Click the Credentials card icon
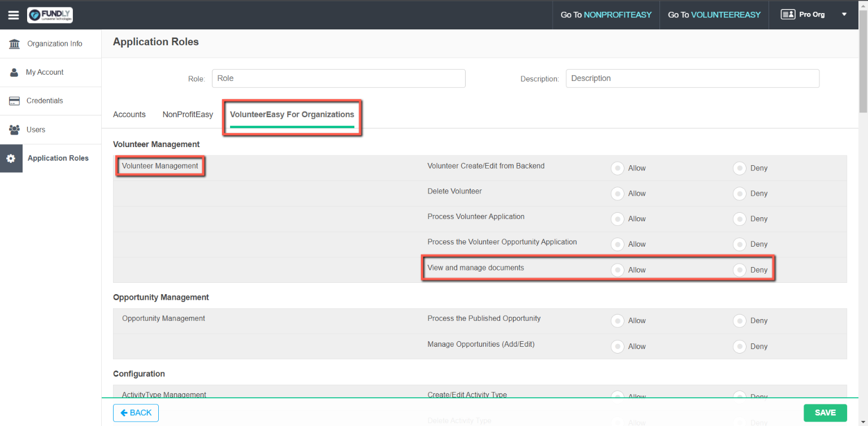 pos(15,101)
